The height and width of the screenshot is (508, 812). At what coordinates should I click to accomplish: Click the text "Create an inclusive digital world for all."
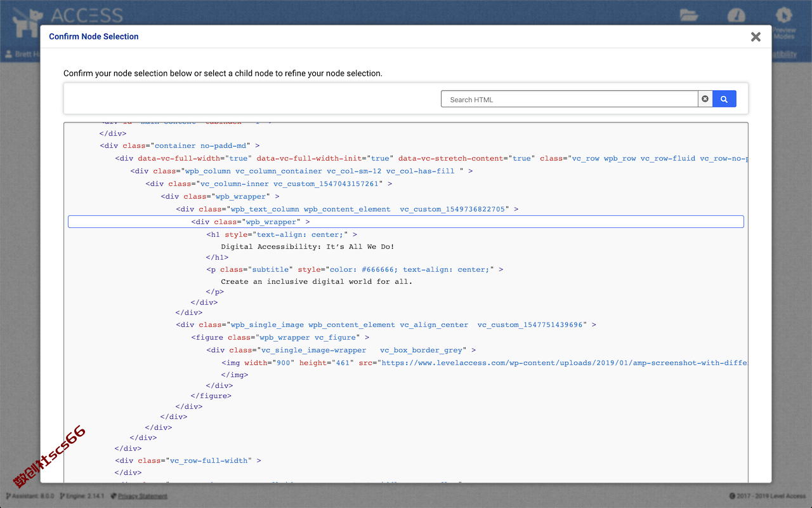317,281
